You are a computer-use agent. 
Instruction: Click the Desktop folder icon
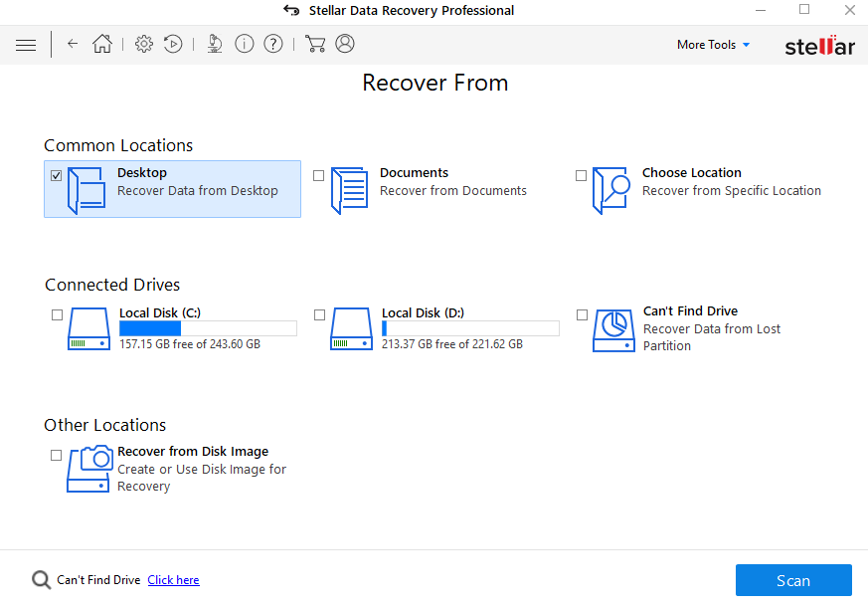pyautogui.click(x=87, y=191)
